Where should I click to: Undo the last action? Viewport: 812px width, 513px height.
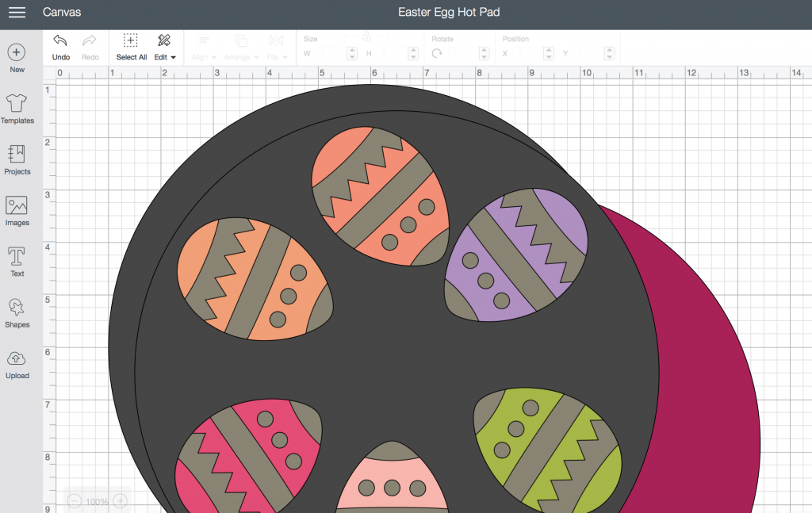coord(60,47)
